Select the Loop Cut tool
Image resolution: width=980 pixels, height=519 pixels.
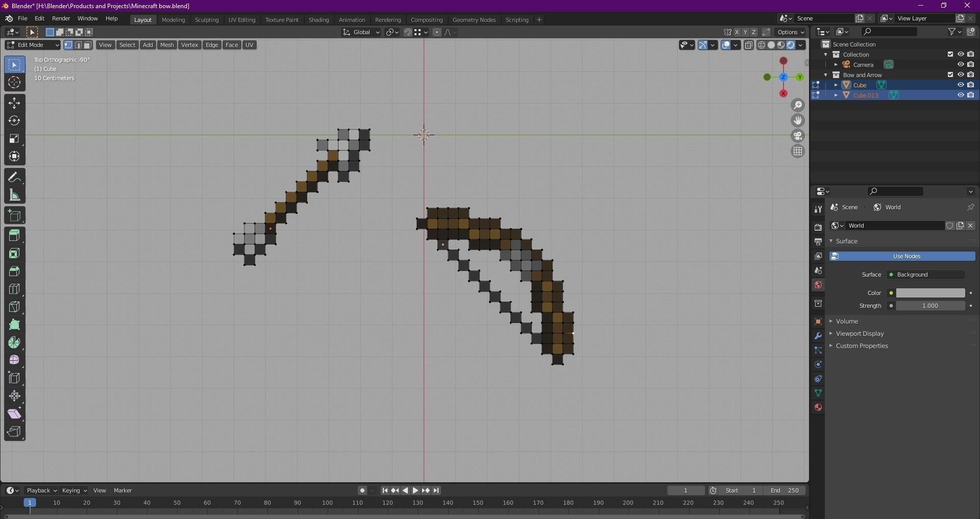14,289
